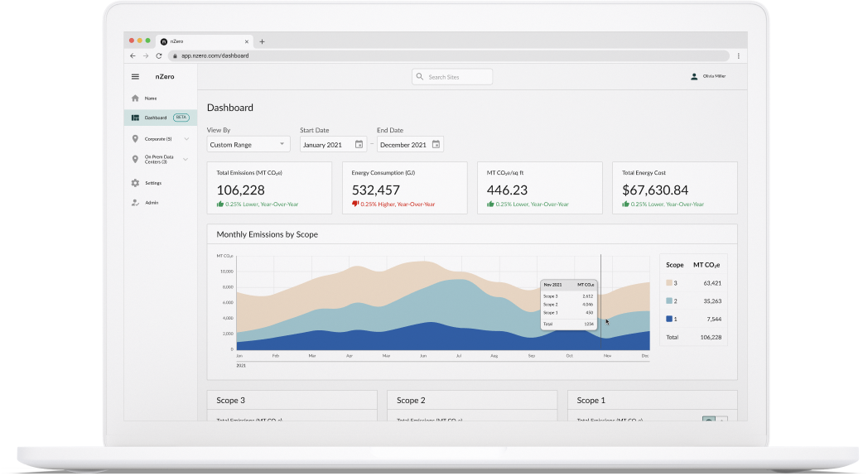
Task: Open the browser three-dot menu
Action: point(738,55)
